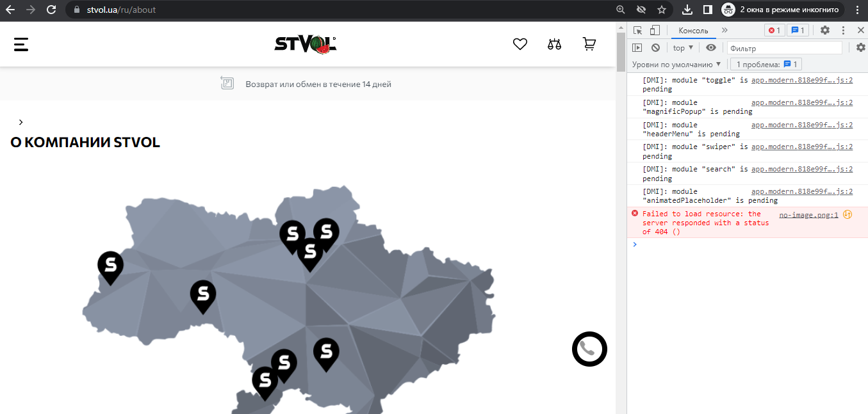The height and width of the screenshot is (414, 868).
Task: Click the О КОМПАНИИ STVOL heading
Action: (x=85, y=142)
